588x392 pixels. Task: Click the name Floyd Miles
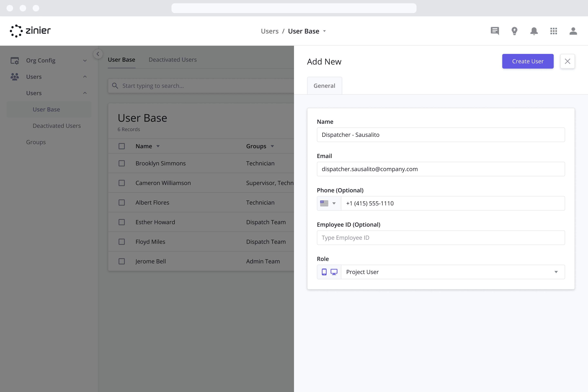coord(150,242)
